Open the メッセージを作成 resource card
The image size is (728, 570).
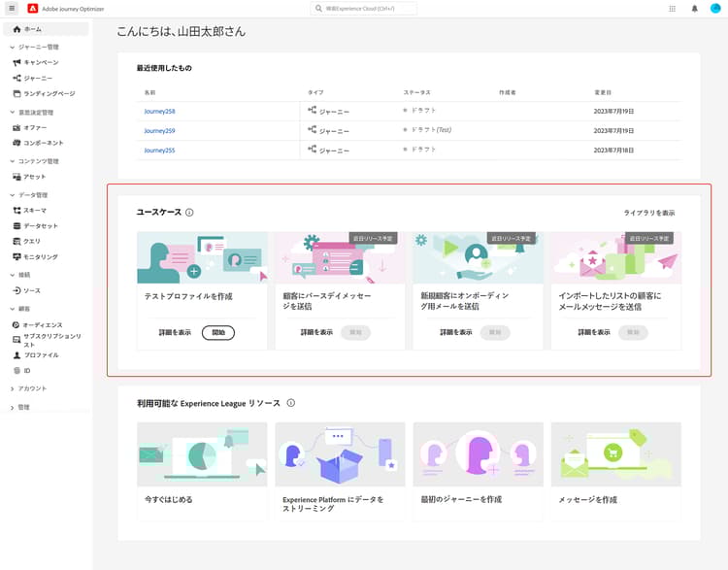pos(616,471)
